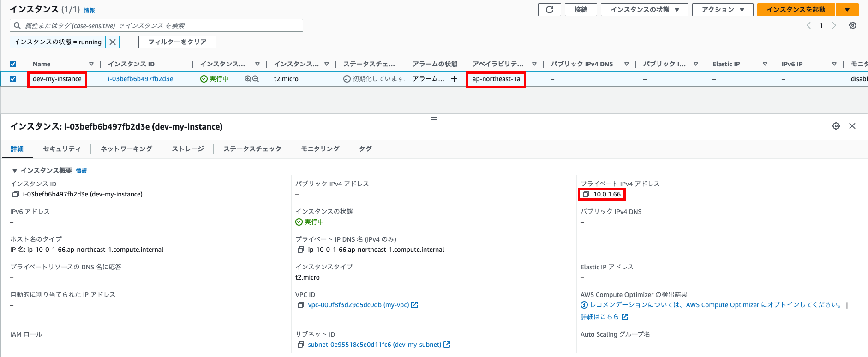Open subnet external link icon
The image size is (868, 357).
(x=447, y=345)
